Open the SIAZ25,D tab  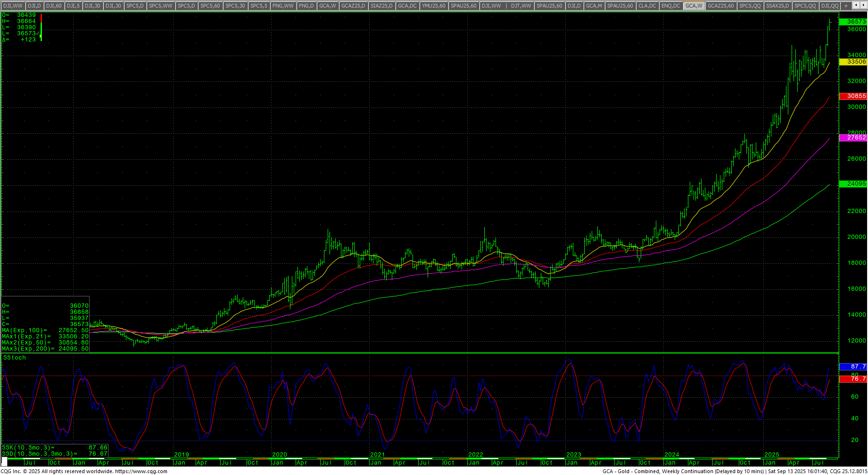point(381,6)
